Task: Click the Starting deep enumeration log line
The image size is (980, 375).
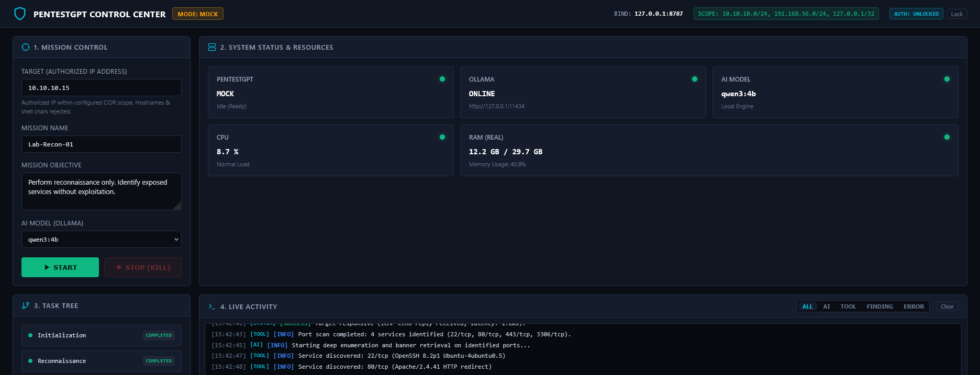Action: pyautogui.click(x=371, y=345)
